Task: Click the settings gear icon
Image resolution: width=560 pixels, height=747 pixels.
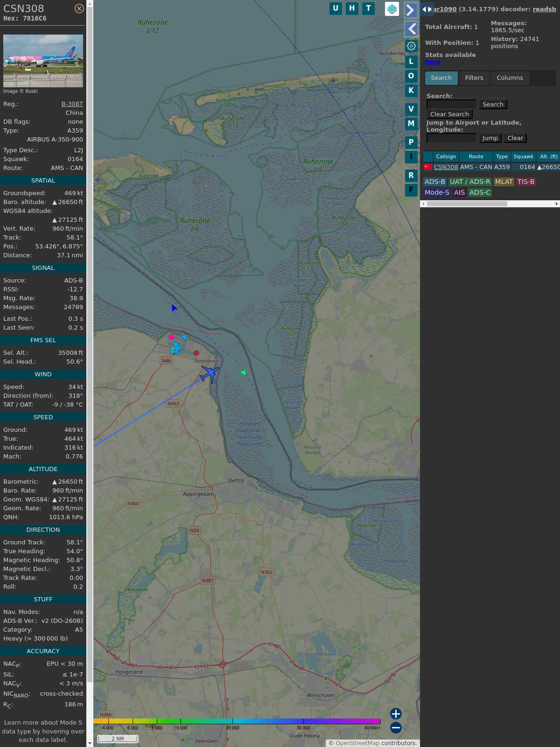Action: pyautogui.click(x=411, y=46)
